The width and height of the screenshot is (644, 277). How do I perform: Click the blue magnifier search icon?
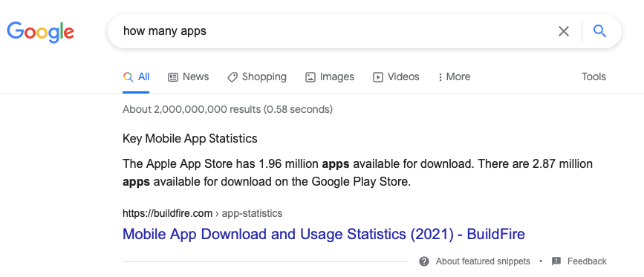[599, 30]
